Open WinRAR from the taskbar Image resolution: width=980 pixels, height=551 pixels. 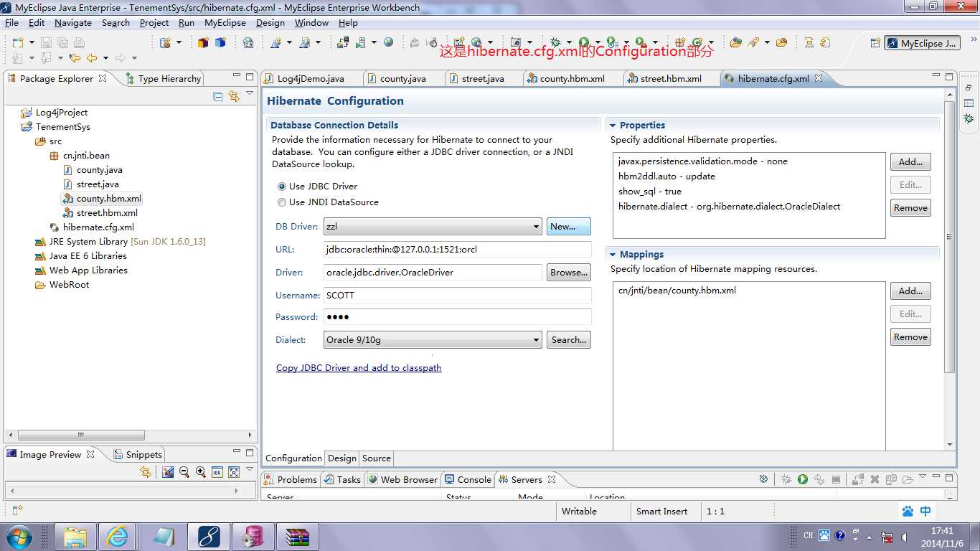[297, 536]
